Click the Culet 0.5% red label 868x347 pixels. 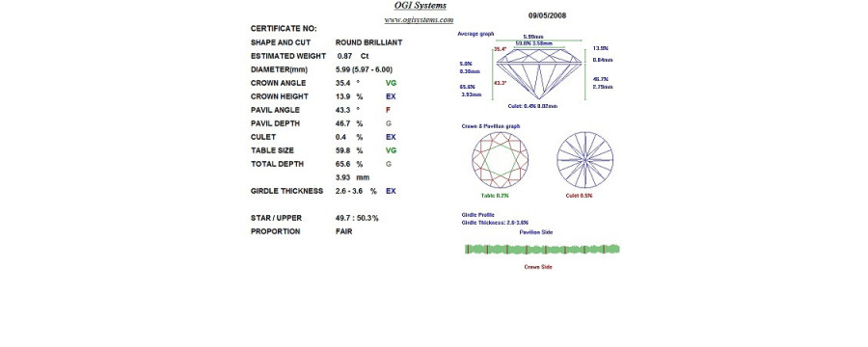[579, 196]
